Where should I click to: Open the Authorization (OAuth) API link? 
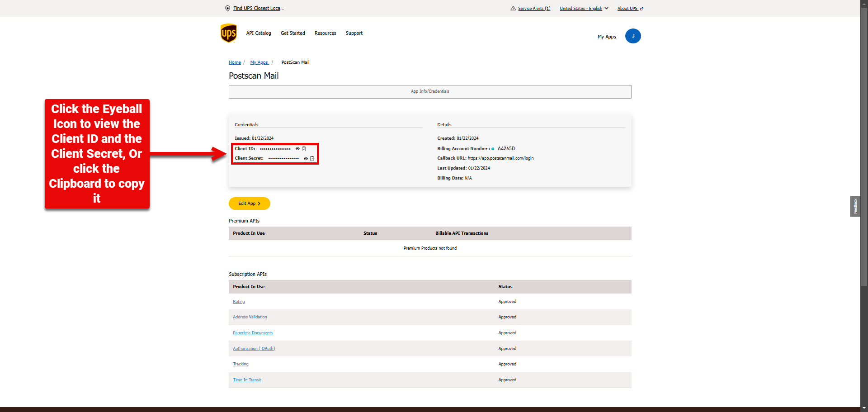[254, 349]
